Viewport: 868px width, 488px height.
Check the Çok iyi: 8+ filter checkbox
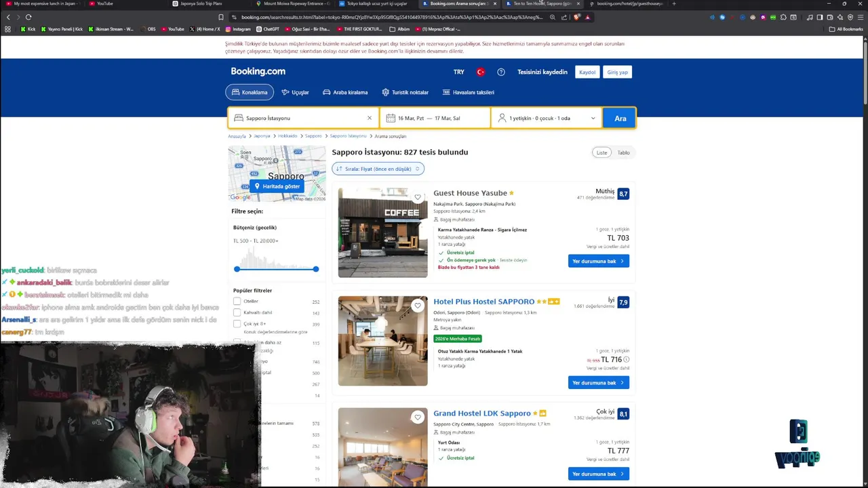point(237,324)
